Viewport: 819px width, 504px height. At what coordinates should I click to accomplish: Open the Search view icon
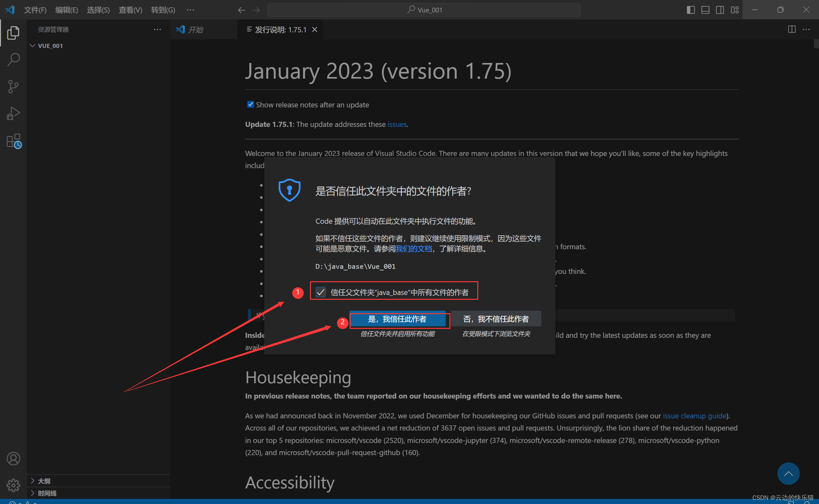(13, 59)
